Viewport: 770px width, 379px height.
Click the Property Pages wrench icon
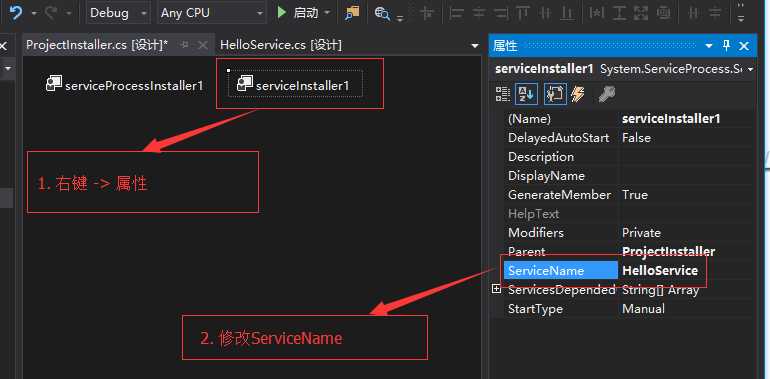click(x=607, y=94)
